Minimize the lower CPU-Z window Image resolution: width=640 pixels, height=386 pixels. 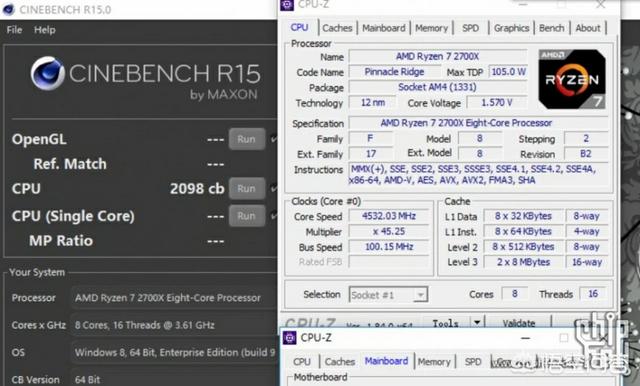(526, 338)
